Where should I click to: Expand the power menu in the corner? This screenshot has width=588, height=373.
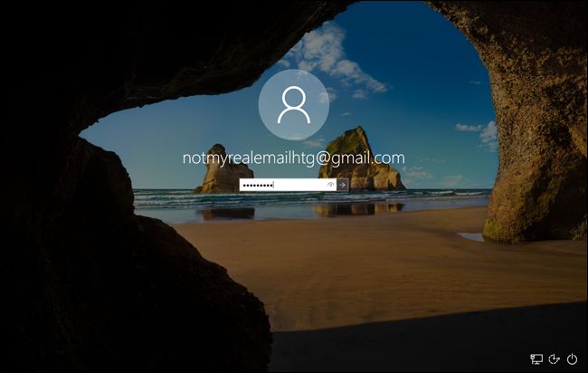pyautogui.click(x=572, y=359)
